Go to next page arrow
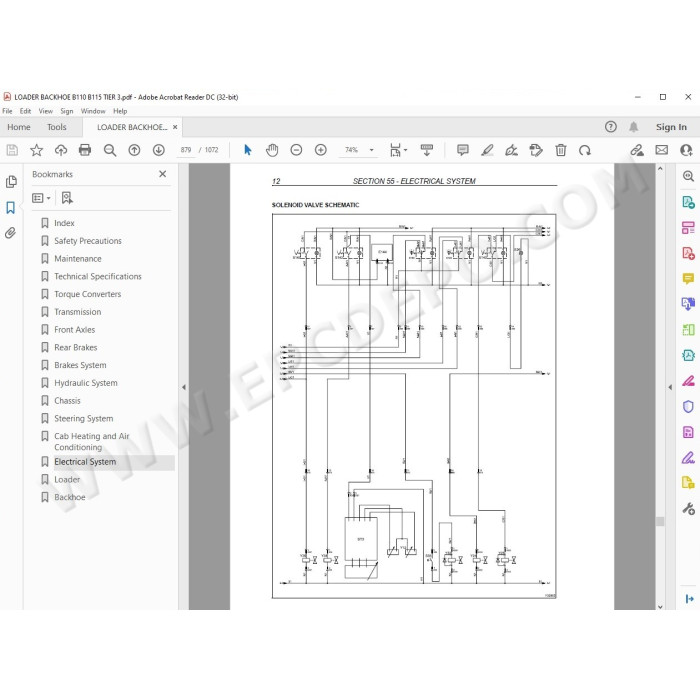 [x=158, y=150]
